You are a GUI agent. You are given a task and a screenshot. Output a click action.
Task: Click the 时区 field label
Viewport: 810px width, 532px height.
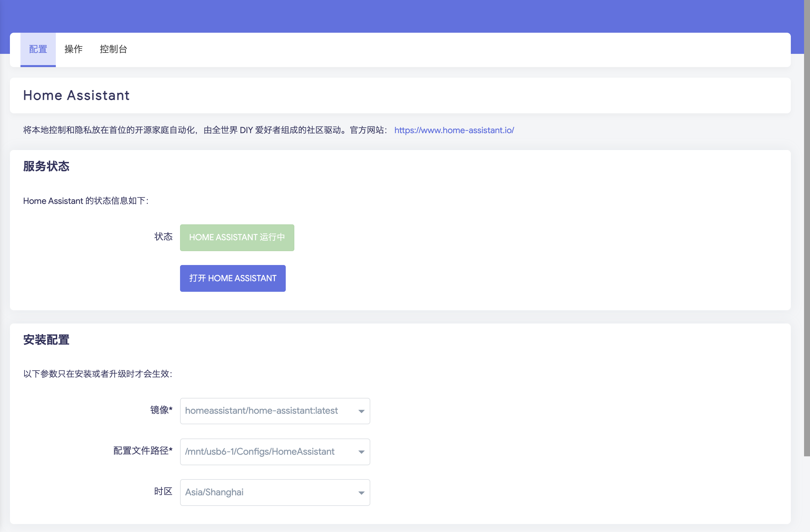164,491
